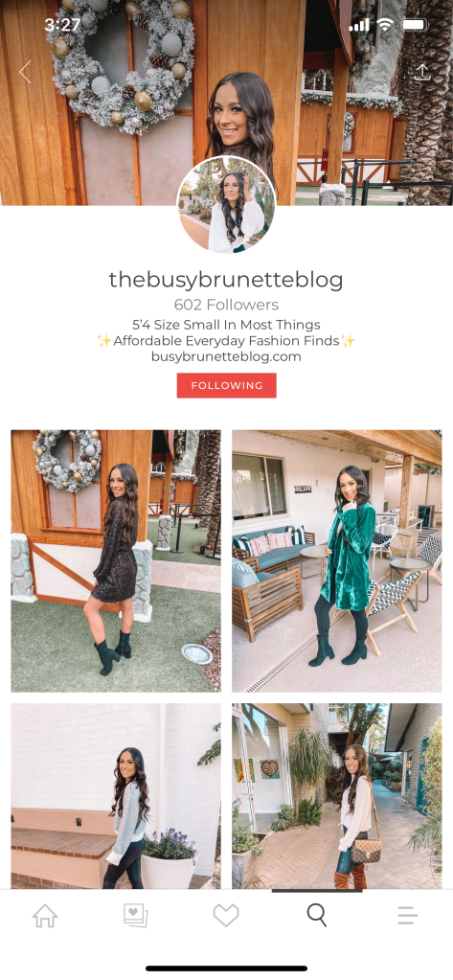Open the saved photos collection icon
The height and width of the screenshot is (980, 453).
pyautogui.click(x=136, y=916)
